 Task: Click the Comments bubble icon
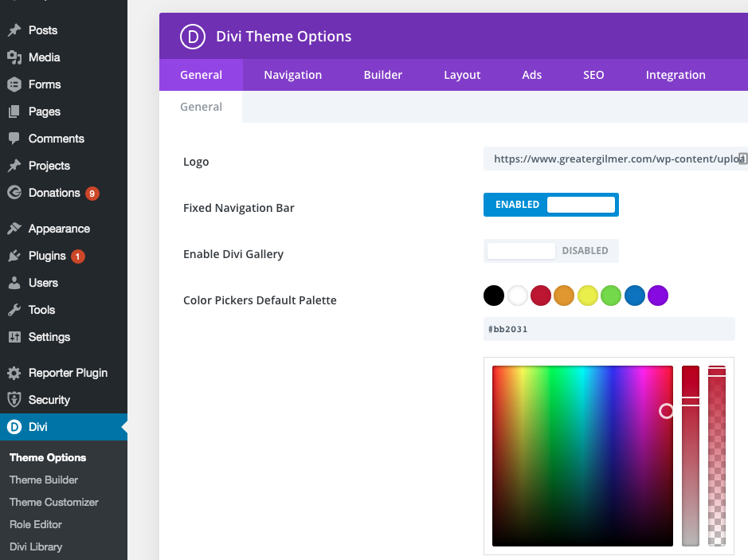tap(14, 139)
